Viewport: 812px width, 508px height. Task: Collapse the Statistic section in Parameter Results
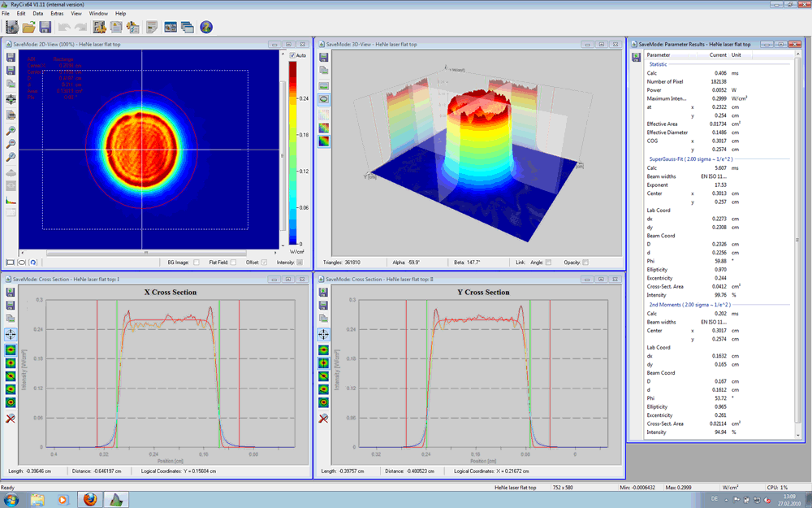(x=658, y=64)
